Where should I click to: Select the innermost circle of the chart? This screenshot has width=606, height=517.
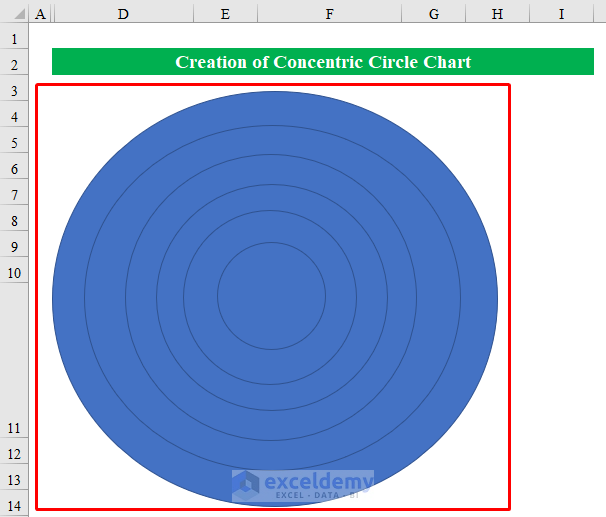click(x=272, y=296)
